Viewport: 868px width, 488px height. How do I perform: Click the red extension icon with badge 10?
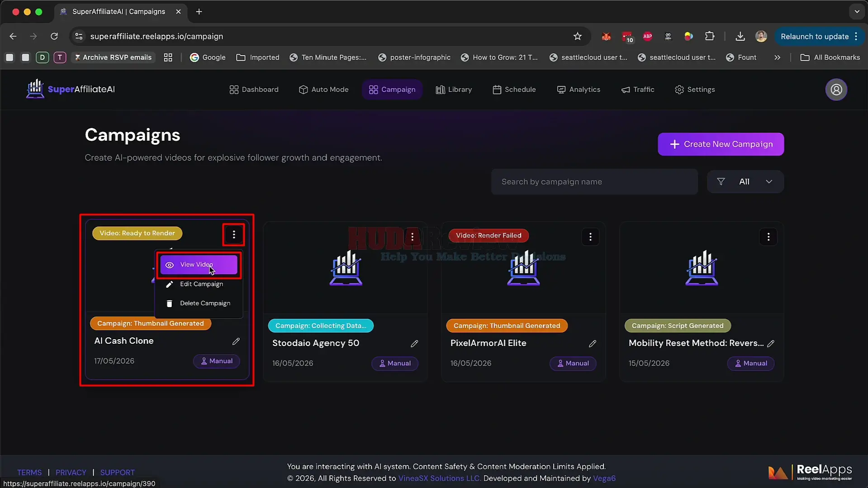627,37
